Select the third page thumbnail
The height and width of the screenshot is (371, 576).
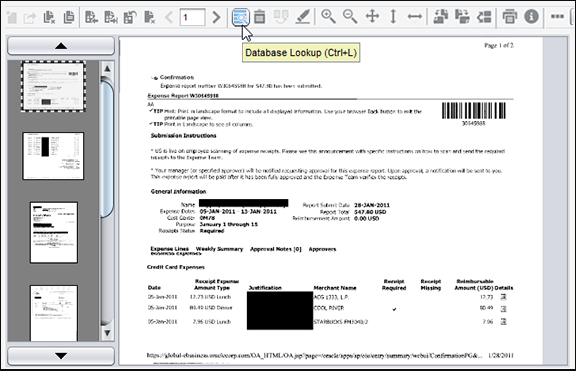54,232
